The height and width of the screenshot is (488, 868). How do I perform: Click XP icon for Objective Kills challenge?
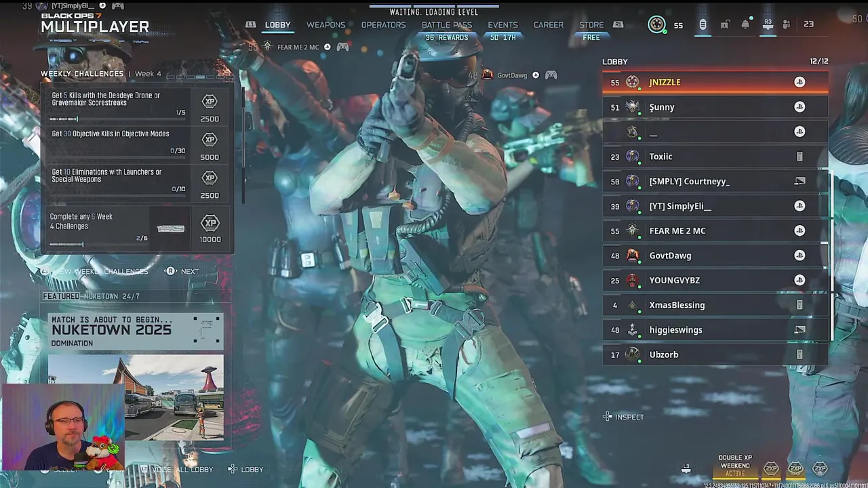[210, 140]
